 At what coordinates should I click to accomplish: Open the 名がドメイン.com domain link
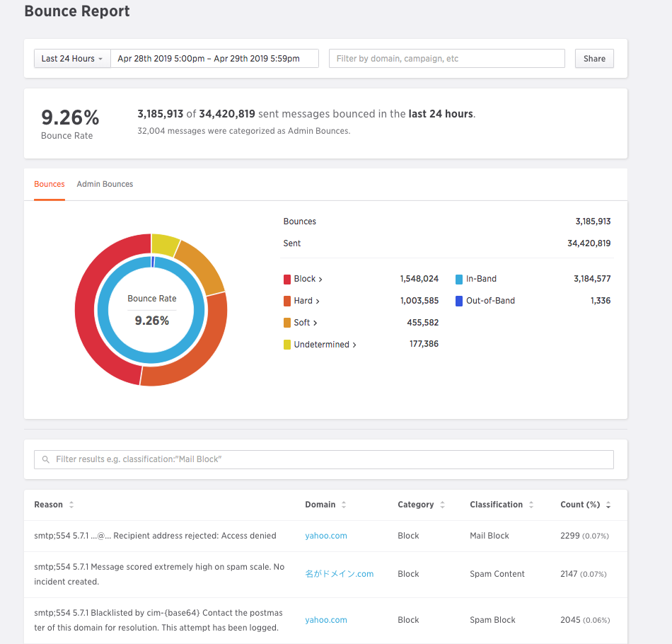(x=339, y=574)
